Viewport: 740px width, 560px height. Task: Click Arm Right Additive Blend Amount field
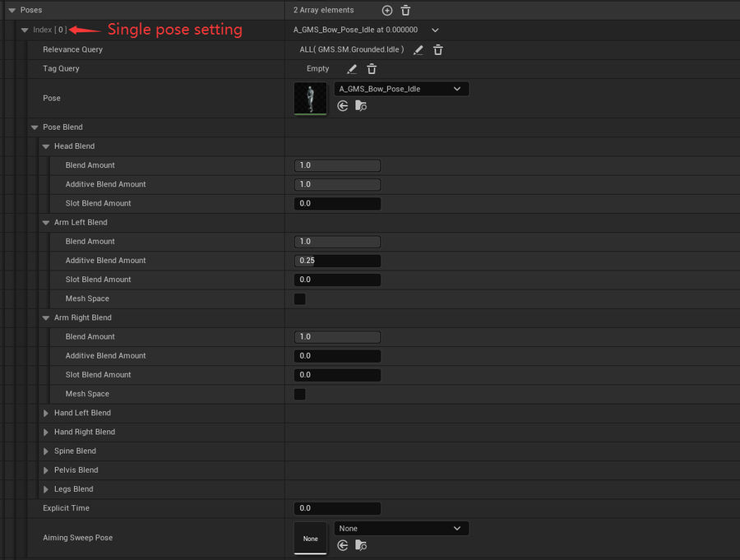[337, 356]
